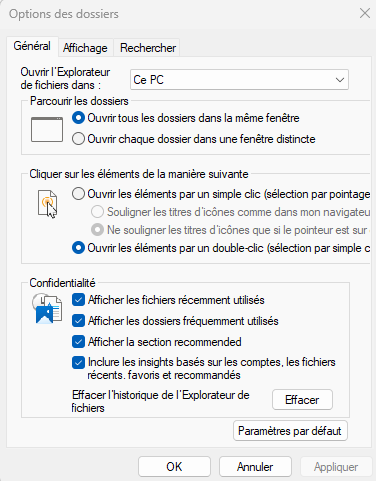Select the Général tab
376x481 pixels.
(32, 46)
